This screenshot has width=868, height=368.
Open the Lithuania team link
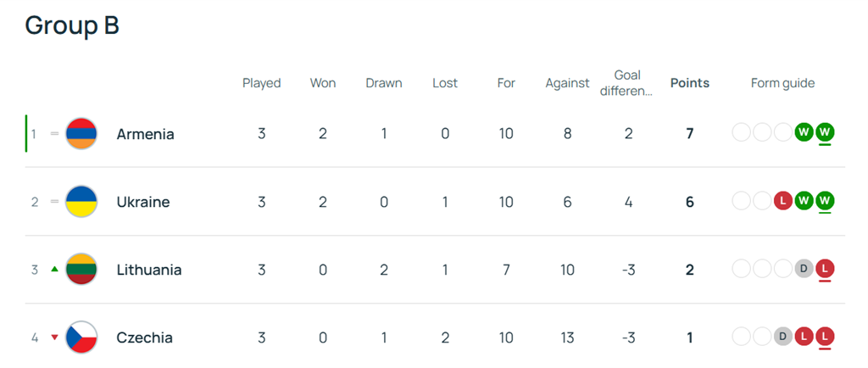[148, 270]
